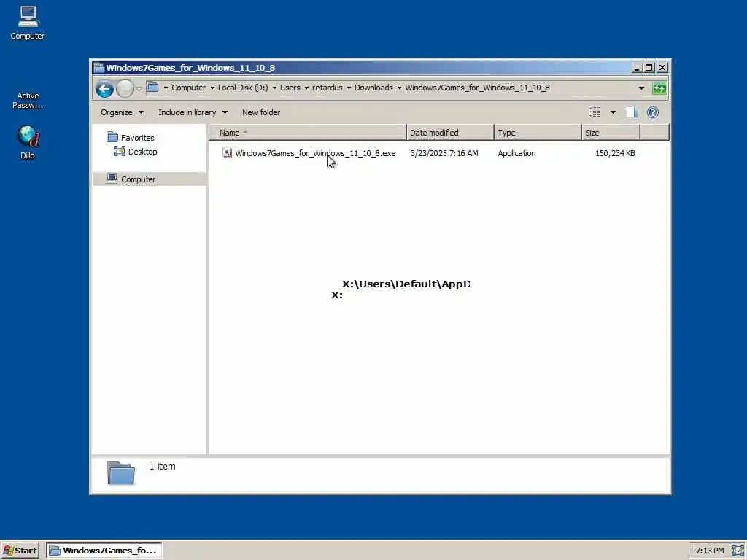Sort by Date modified column header
Viewport: 747px width, 560px height.
click(x=450, y=133)
